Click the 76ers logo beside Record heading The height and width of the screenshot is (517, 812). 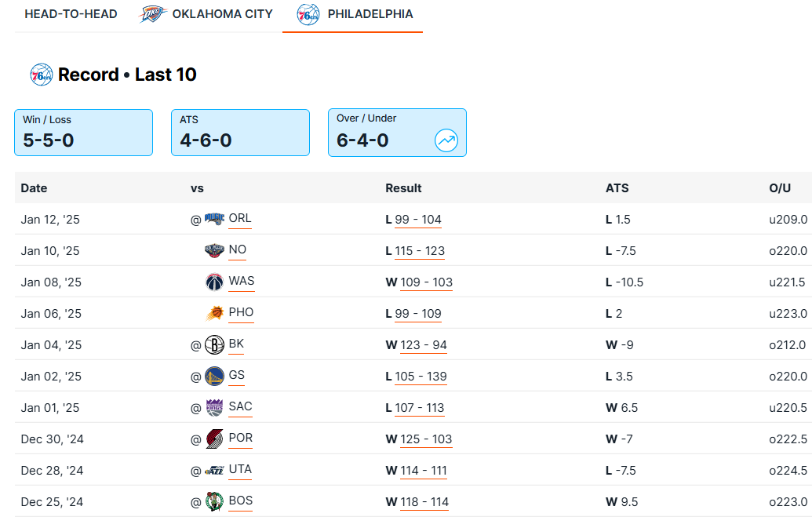click(x=41, y=75)
